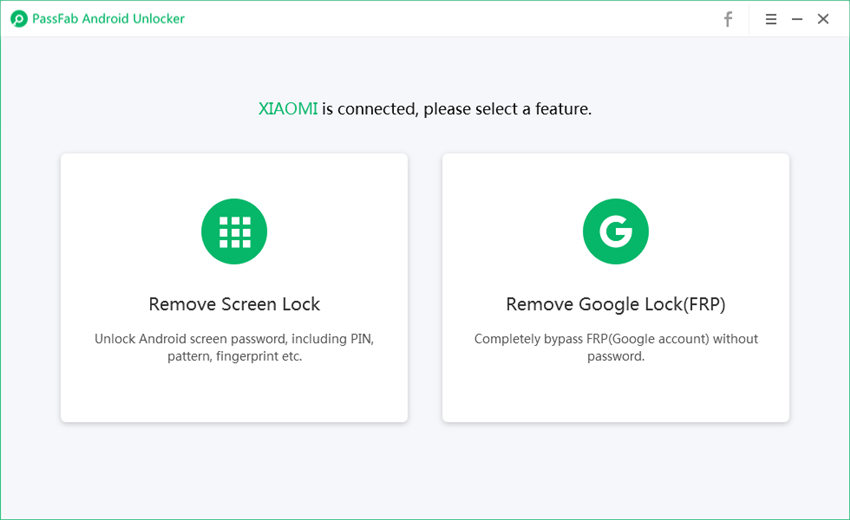Click the green XIAOMI device name
The width and height of the screenshot is (850, 520).
tap(288, 109)
